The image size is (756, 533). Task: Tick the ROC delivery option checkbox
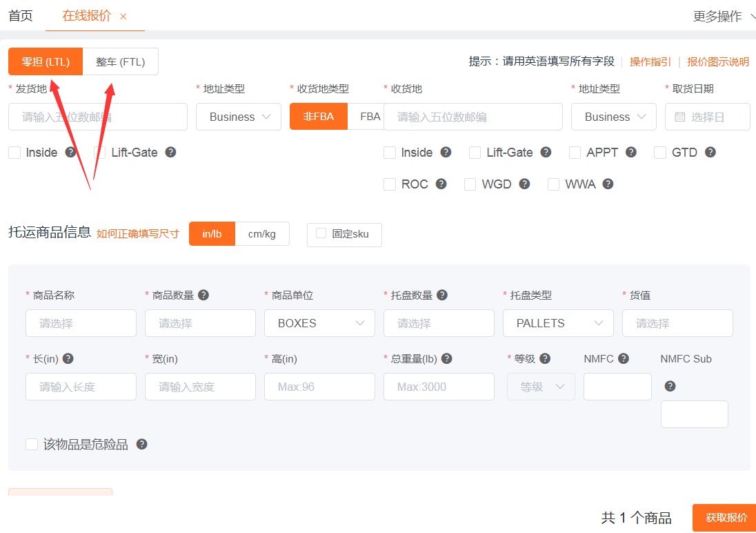(390, 184)
